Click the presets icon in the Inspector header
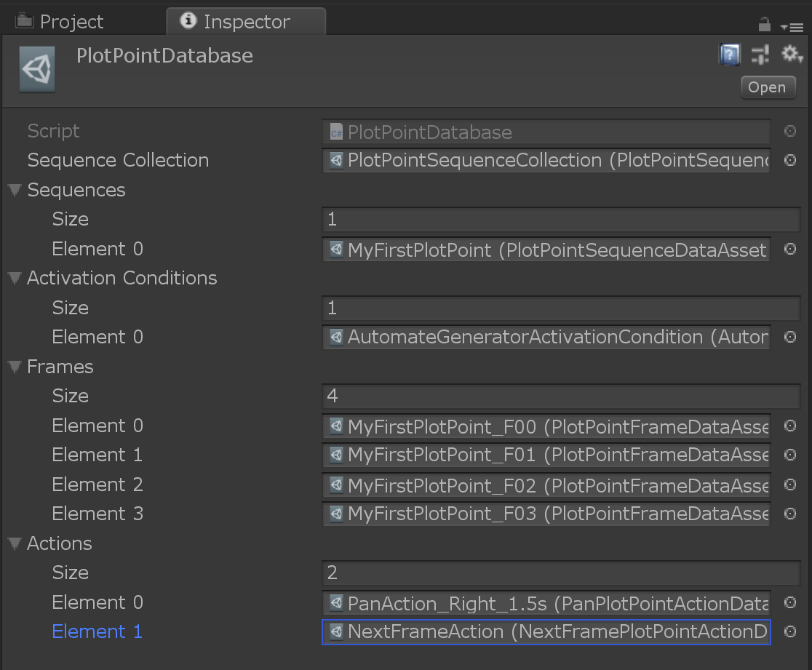The width and height of the screenshot is (812, 670). [x=760, y=55]
